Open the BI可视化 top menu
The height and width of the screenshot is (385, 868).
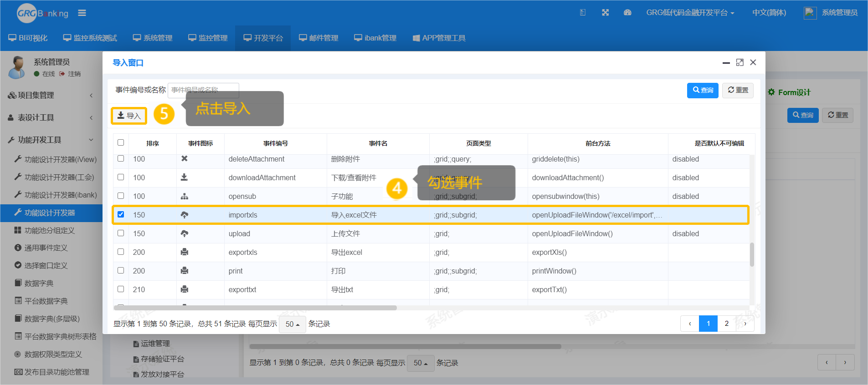[28, 38]
